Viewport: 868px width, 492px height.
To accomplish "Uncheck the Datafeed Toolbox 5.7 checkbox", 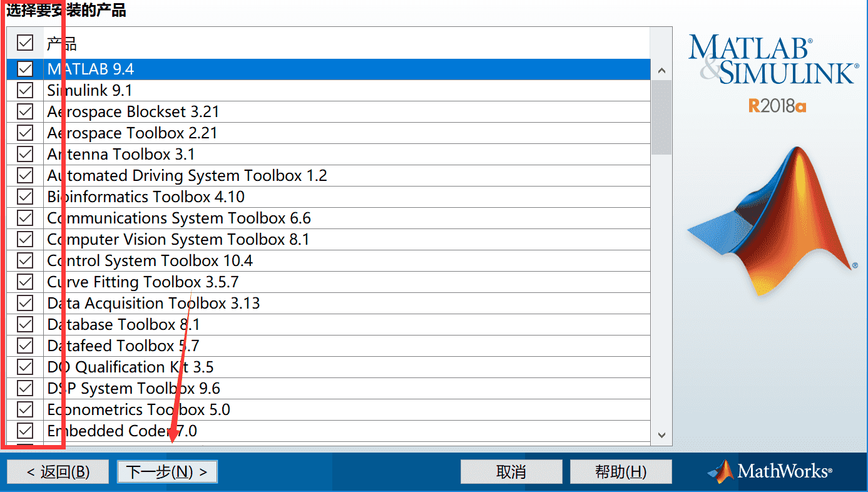I will (x=25, y=346).
